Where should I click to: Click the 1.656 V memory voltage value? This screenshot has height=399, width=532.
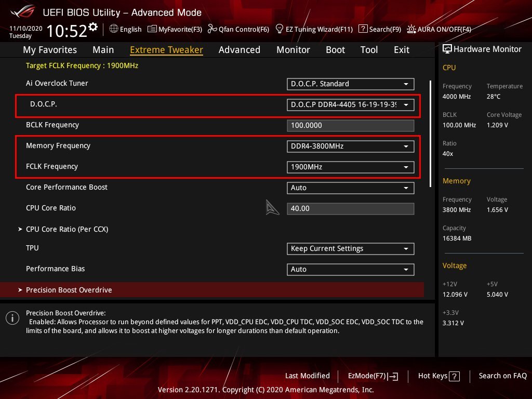pyautogui.click(x=497, y=210)
